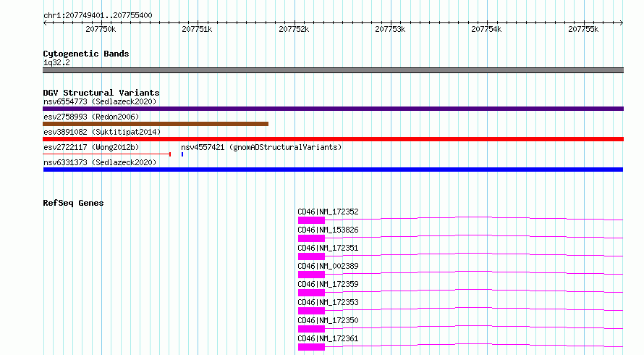Open the nsv6554773 (Sedlazeck2020) label

100,101
